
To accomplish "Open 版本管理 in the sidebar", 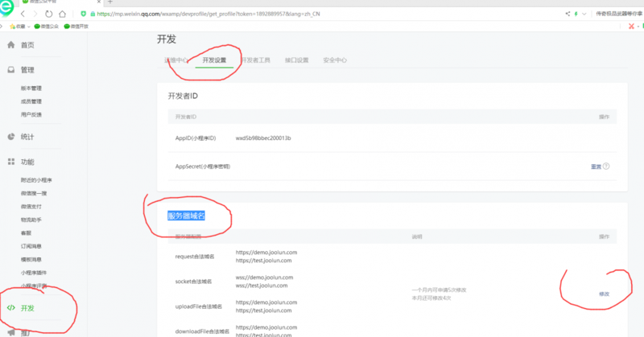I will pyautogui.click(x=31, y=88).
